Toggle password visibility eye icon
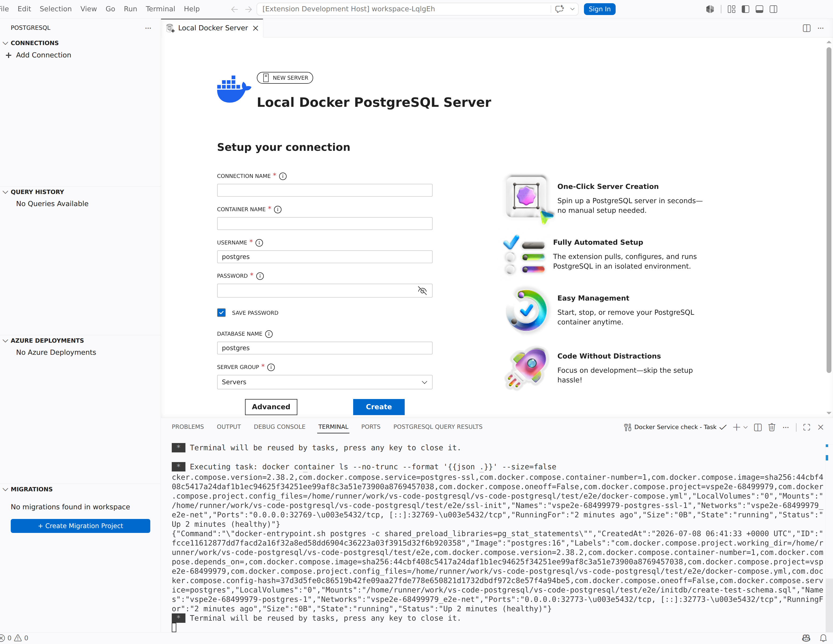Screen dimensions: 833x644 [422, 291]
